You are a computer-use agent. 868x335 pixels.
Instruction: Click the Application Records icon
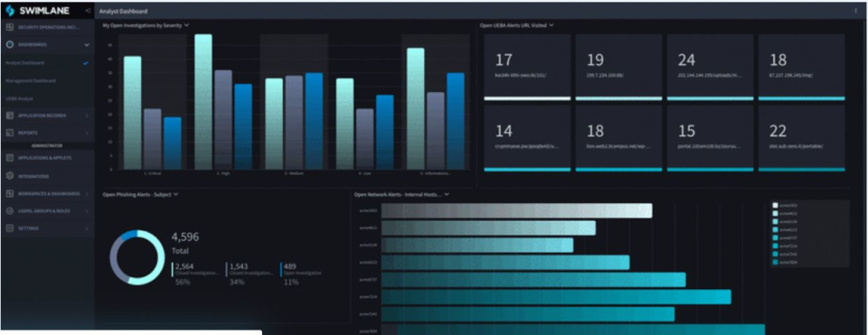[x=9, y=116]
